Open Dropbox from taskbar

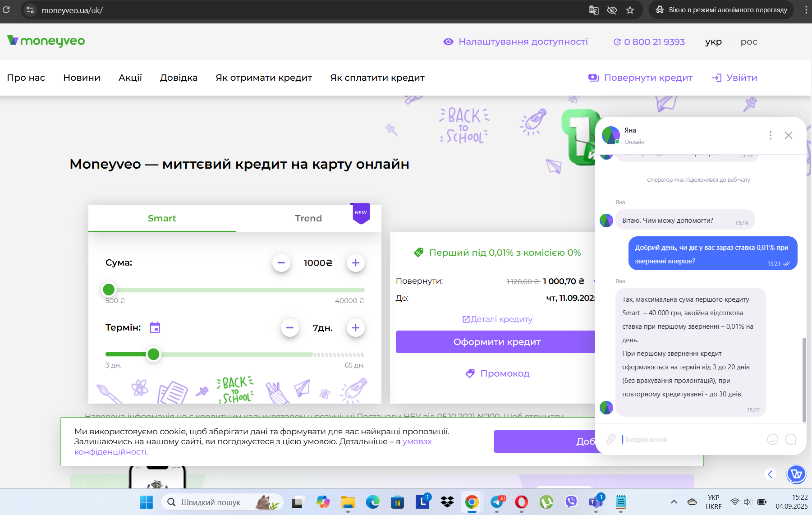[447, 502]
